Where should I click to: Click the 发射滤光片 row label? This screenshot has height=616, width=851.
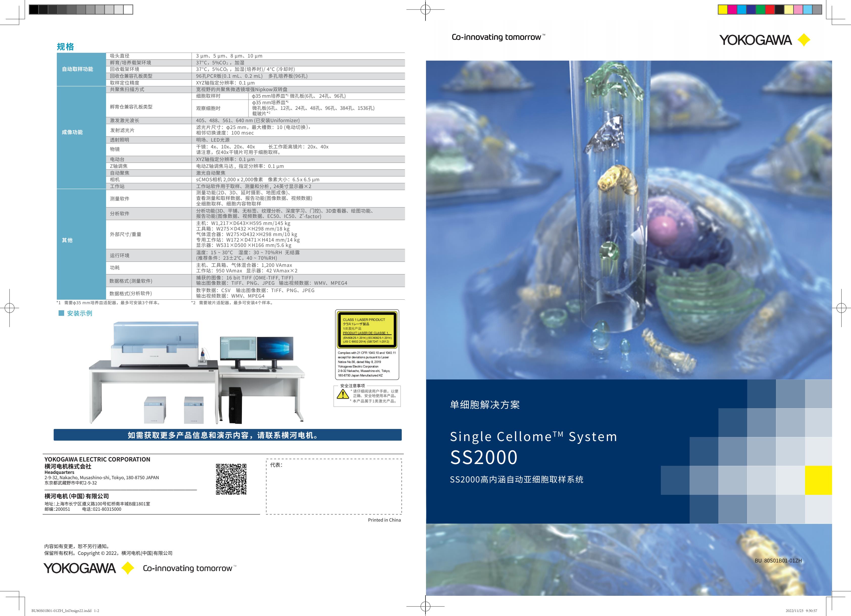tap(122, 130)
